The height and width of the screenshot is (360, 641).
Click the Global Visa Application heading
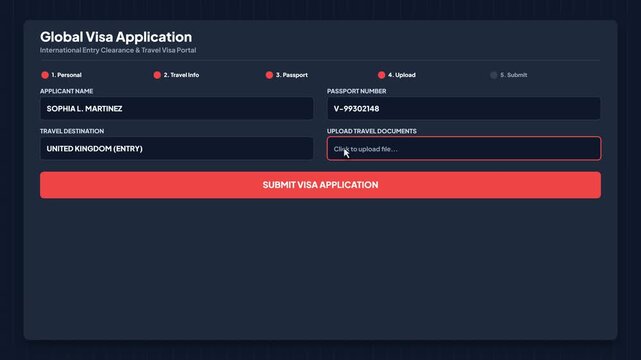pos(116,37)
